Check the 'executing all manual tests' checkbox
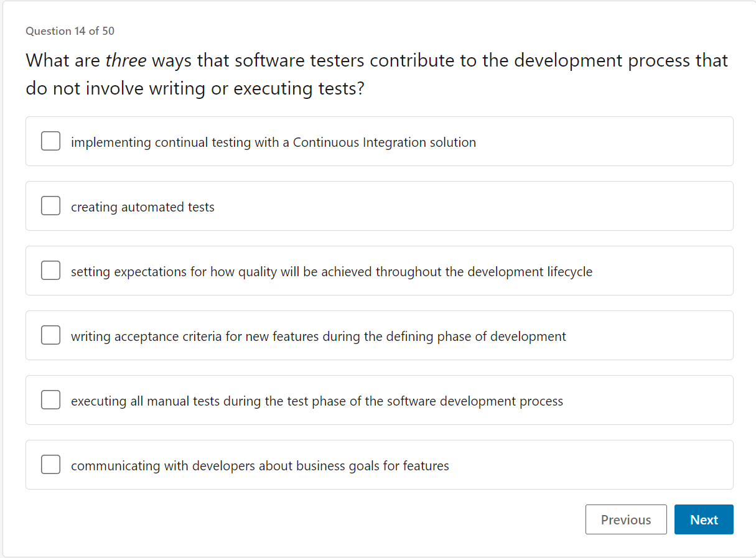Screen dimensions: 756x558 point(50,400)
